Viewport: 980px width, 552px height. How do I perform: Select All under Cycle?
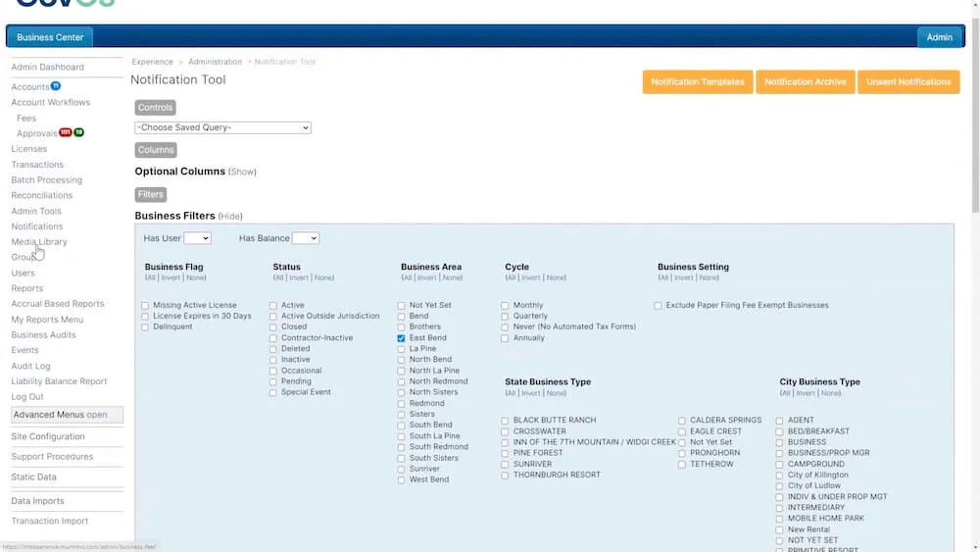click(511, 277)
